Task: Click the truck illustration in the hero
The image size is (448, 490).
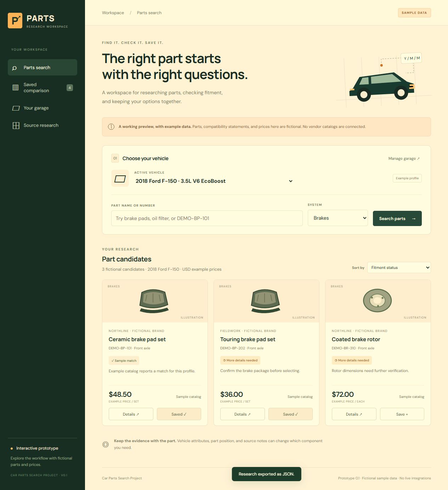Action: [382, 87]
